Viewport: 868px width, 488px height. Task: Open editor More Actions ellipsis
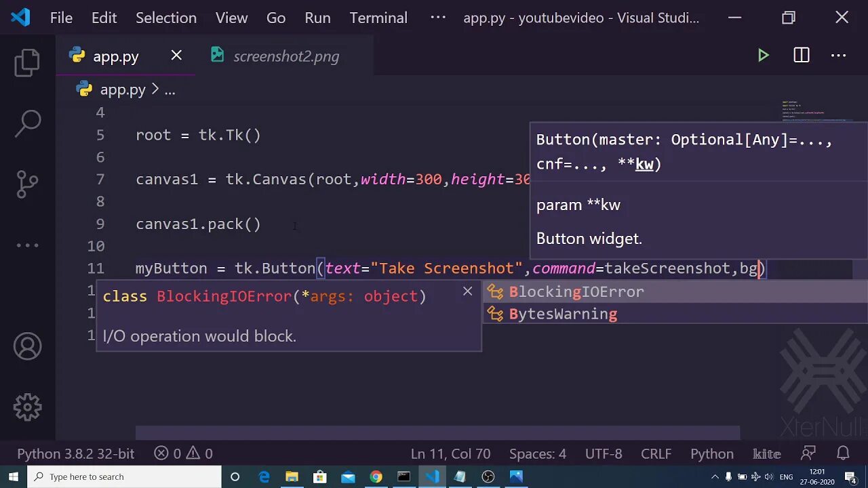coord(839,56)
